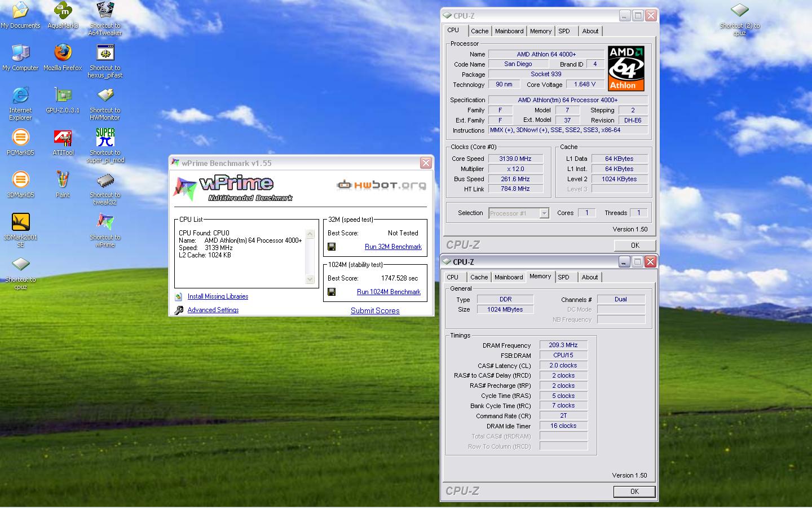Select the super_pi_mod shortcut icon
This screenshot has width=812, height=508.
tap(105, 137)
